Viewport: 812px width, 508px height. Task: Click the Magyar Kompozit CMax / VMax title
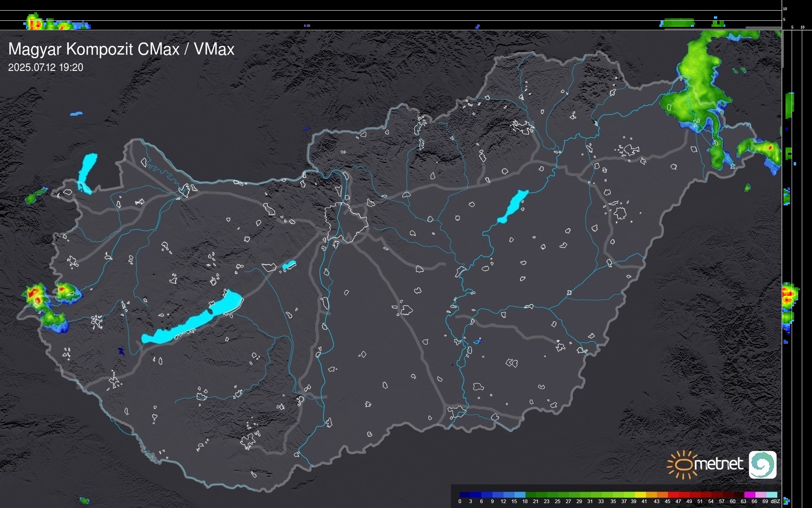point(121,49)
